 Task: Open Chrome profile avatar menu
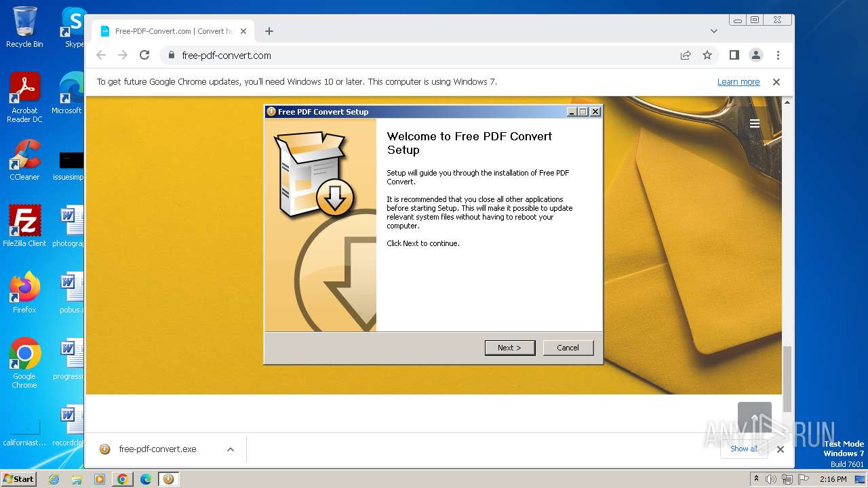click(756, 55)
